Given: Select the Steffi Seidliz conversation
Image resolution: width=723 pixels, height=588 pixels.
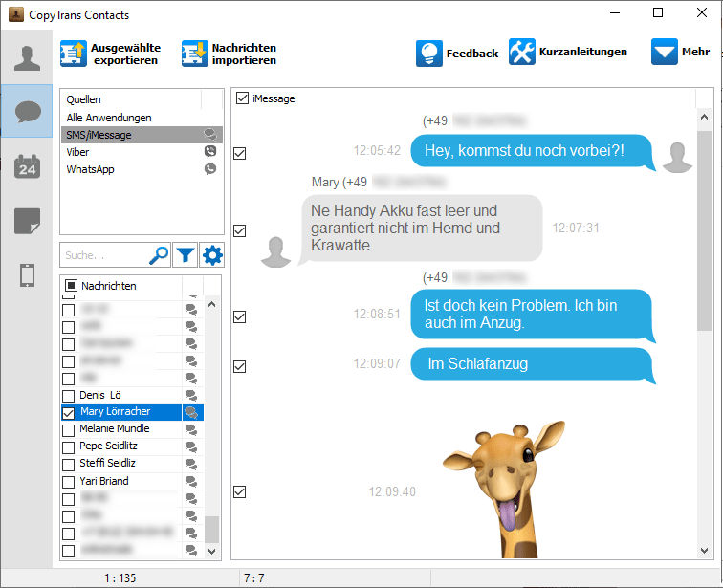Looking at the screenshot, I should [x=107, y=463].
